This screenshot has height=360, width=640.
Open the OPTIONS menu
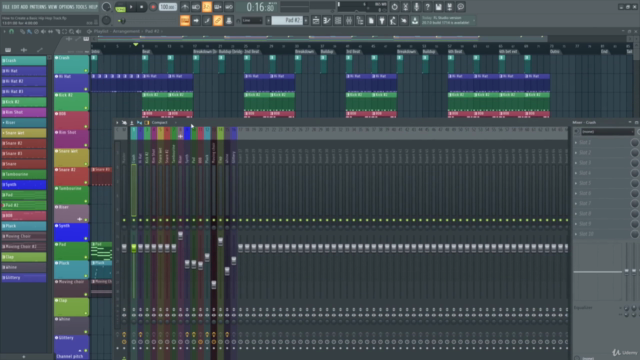point(67,7)
